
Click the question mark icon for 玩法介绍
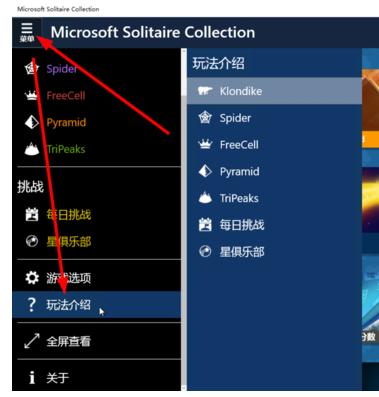click(31, 305)
